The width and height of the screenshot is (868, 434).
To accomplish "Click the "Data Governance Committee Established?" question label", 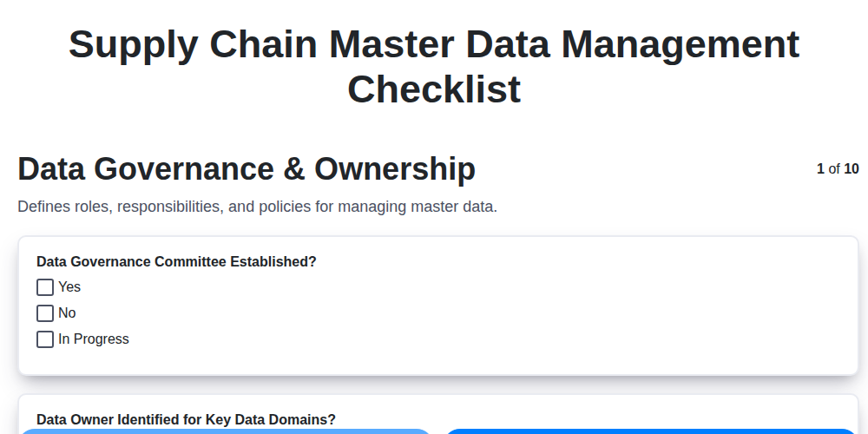I will click(176, 261).
